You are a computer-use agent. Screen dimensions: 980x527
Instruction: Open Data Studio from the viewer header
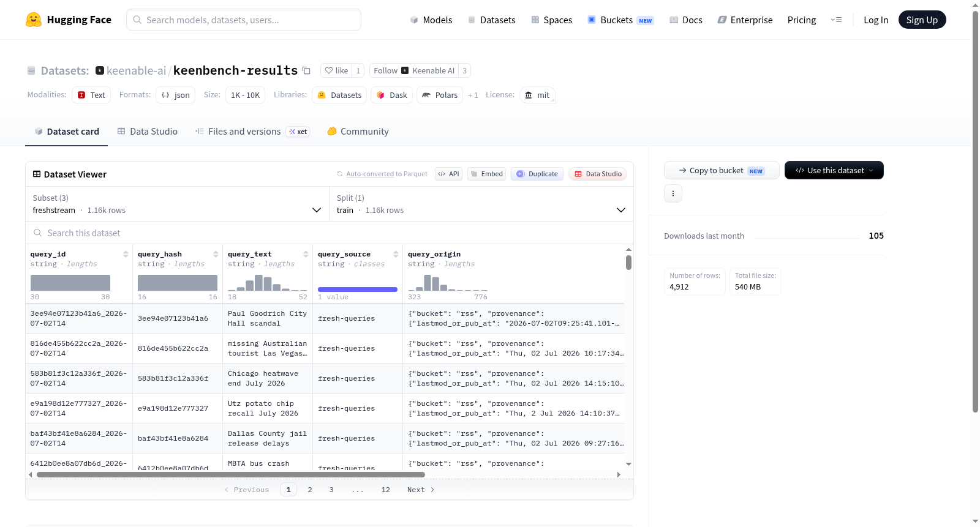598,174
